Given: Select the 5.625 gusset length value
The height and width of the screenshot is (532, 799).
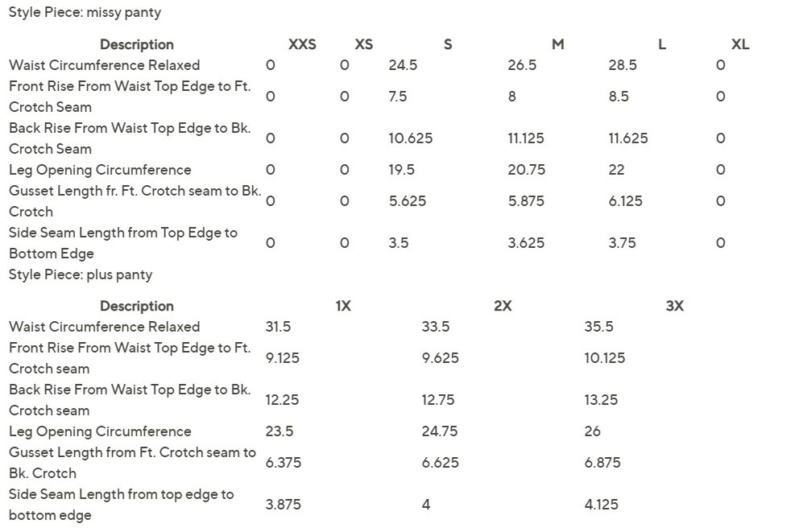Looking at the screenshot, I should [x=407, y=201].
